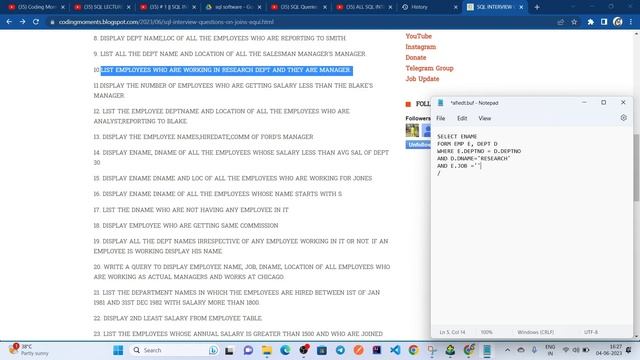The height and width of the screenshot is (360, 640).
Task: Open Task View on the taskbar
Action: tap(229, 351)
